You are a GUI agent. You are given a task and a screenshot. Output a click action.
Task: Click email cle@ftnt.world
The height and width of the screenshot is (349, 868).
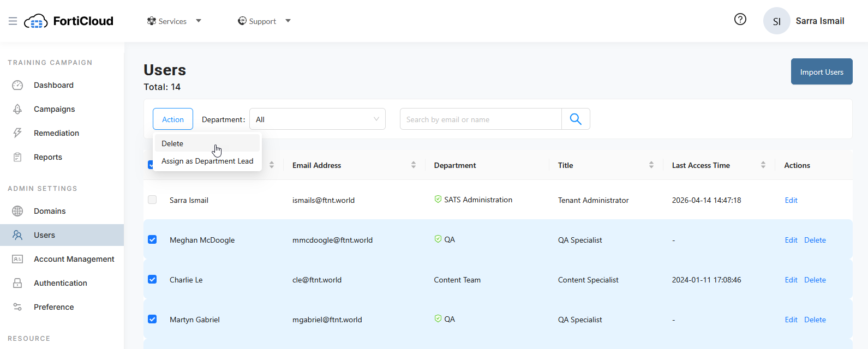317,280
